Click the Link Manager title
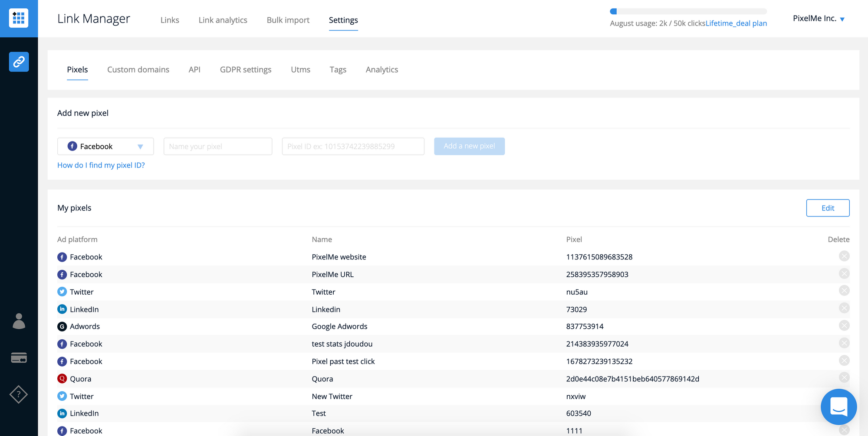This screenshot has height=436, width=868. 94,19
